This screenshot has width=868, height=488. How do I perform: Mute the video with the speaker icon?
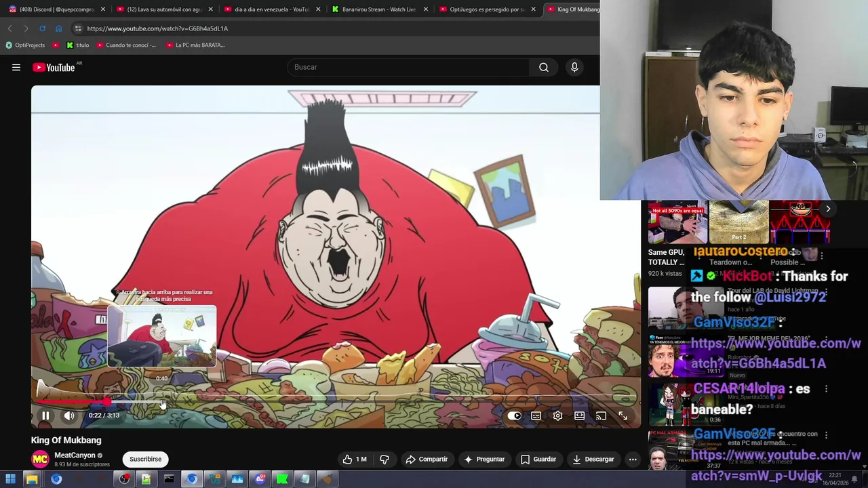tap(69, 415)
